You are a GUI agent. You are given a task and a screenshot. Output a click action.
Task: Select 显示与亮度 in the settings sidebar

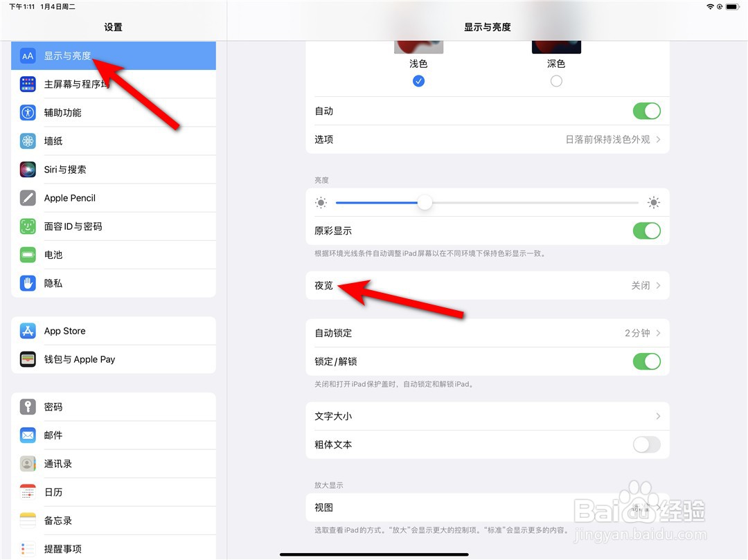point(114,56)
